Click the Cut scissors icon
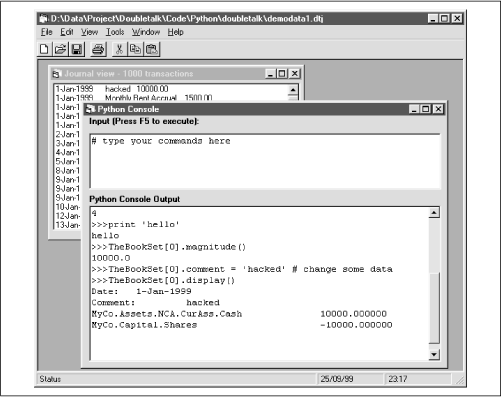This screenshot has height=398, width=502. tap(119, 49)
